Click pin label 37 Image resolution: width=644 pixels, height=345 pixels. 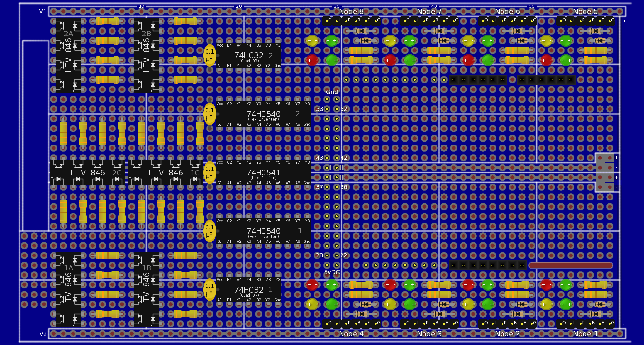(x=320, y=187)
